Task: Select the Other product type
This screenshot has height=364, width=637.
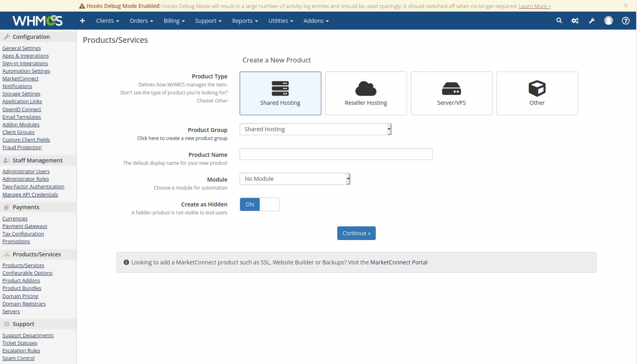Action: pos(537,93)
